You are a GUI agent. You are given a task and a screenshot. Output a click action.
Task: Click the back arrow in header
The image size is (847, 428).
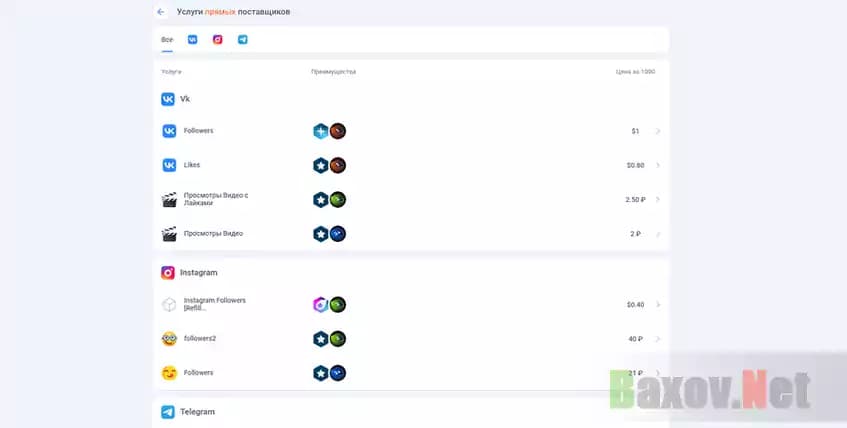coord(161,12)
